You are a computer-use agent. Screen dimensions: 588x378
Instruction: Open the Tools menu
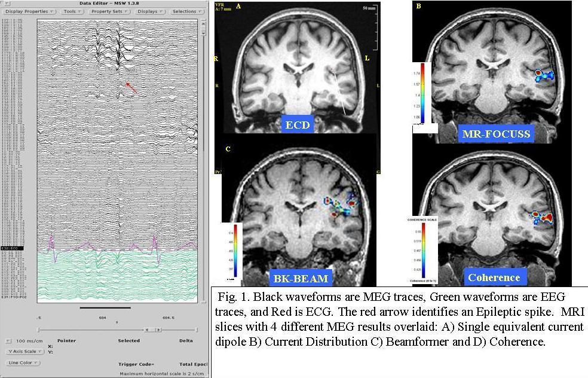[72, 11]
